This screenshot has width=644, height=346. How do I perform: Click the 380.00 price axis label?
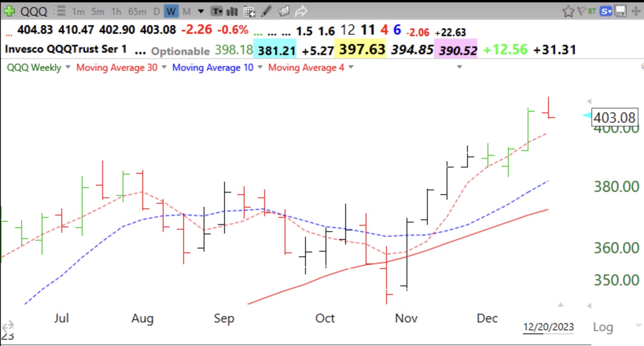pyautogui.click(x=616, y=186)
